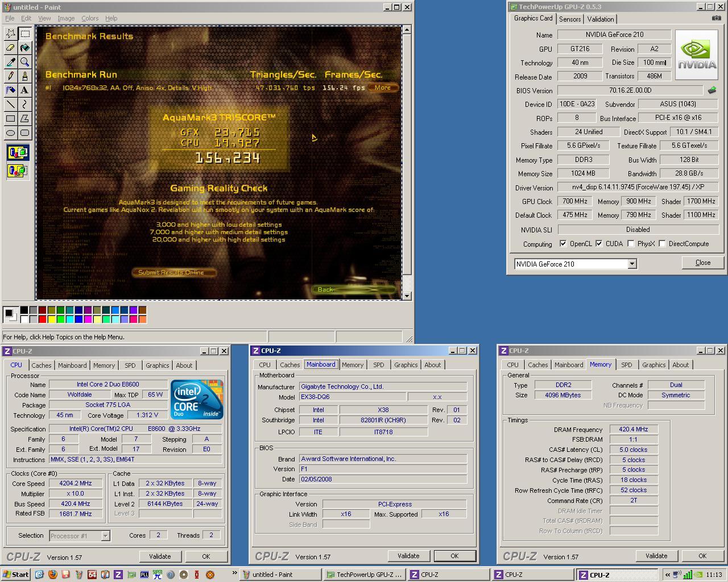
Task: Open the Colors menu in Paint
Action: 90,18
